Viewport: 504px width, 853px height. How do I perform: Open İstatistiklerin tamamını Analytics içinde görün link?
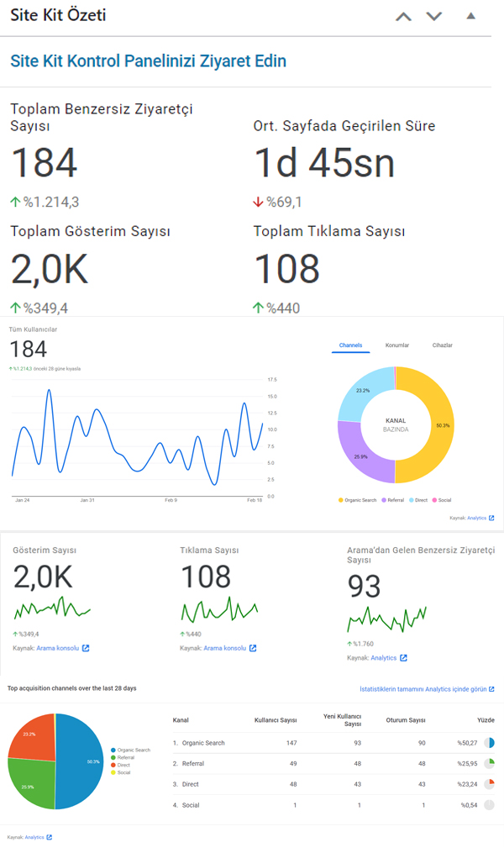[423, 689]
